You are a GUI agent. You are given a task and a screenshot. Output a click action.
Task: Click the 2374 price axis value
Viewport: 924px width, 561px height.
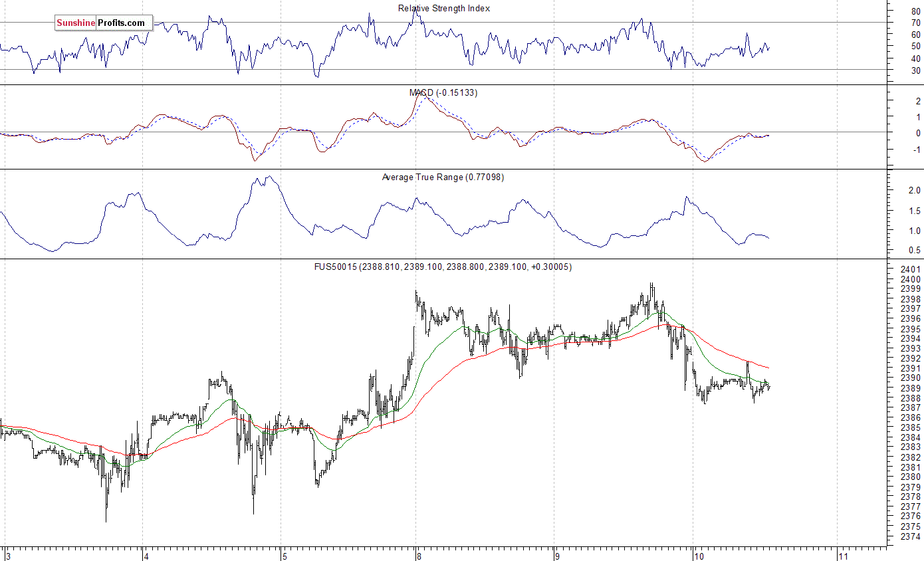point(911,536)
